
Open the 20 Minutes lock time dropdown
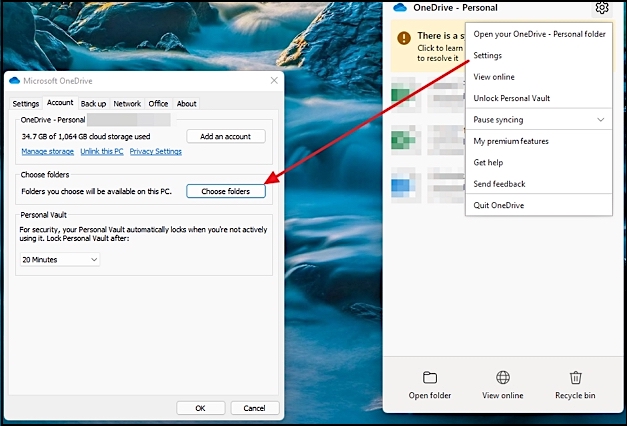click(x=60, y=260)
